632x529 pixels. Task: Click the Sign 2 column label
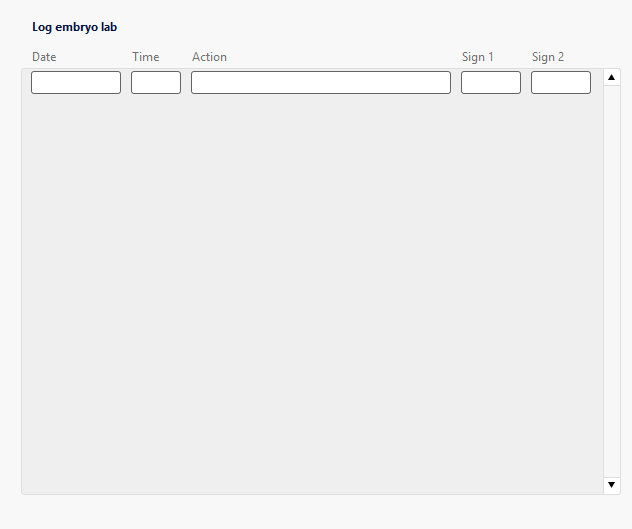coord(548,57)
